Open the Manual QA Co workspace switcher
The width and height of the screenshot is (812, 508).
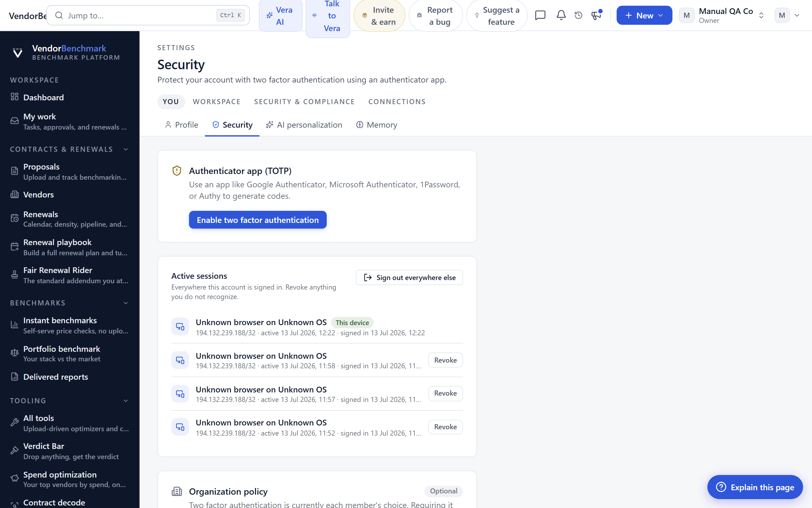pyautogui.click(x=721, y=16)
